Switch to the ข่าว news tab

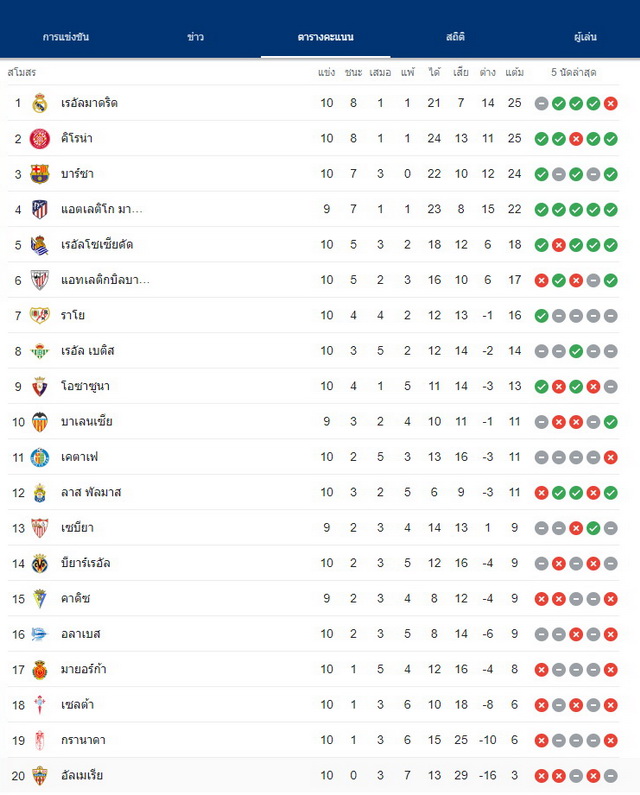point(195,37)
